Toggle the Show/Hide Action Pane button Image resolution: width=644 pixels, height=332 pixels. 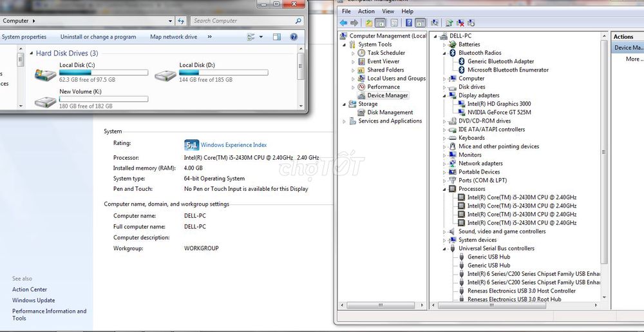[420, 23]
